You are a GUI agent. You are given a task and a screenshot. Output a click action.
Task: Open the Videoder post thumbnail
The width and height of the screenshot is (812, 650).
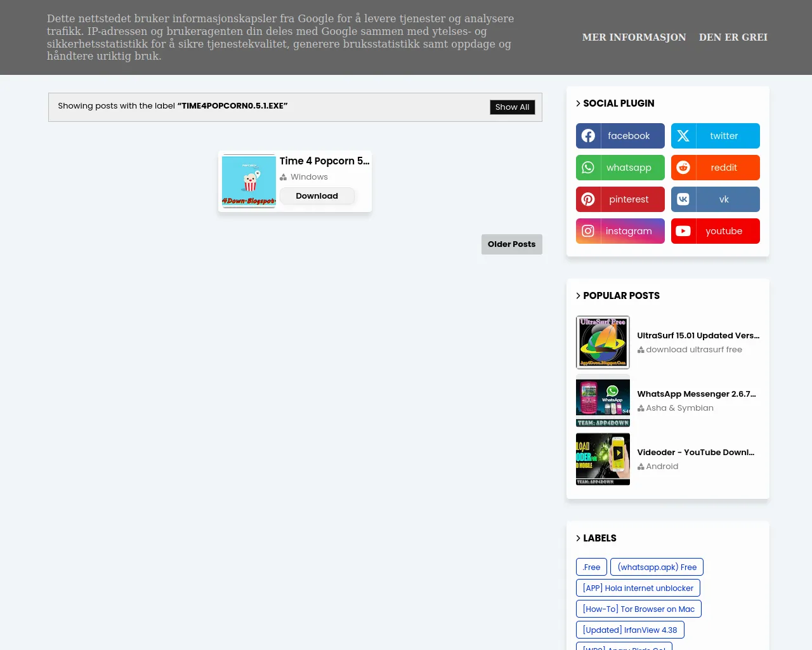pyautogui.click(x=603, y=459)
